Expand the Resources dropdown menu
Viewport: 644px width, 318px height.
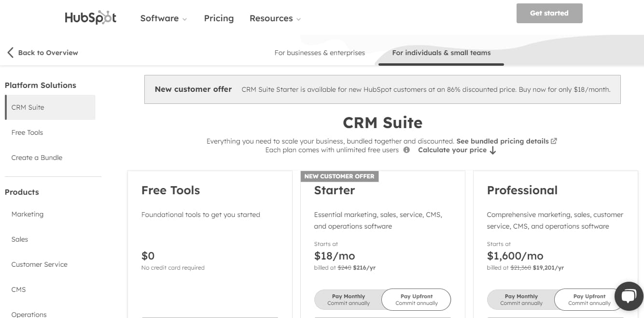[x=275, y=18]
